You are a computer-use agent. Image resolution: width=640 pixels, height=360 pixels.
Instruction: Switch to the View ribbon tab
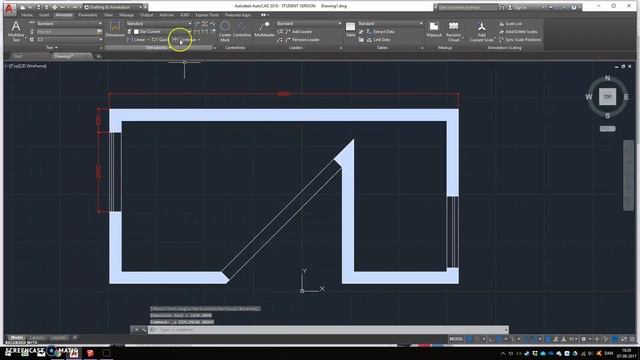click(108, 15)
